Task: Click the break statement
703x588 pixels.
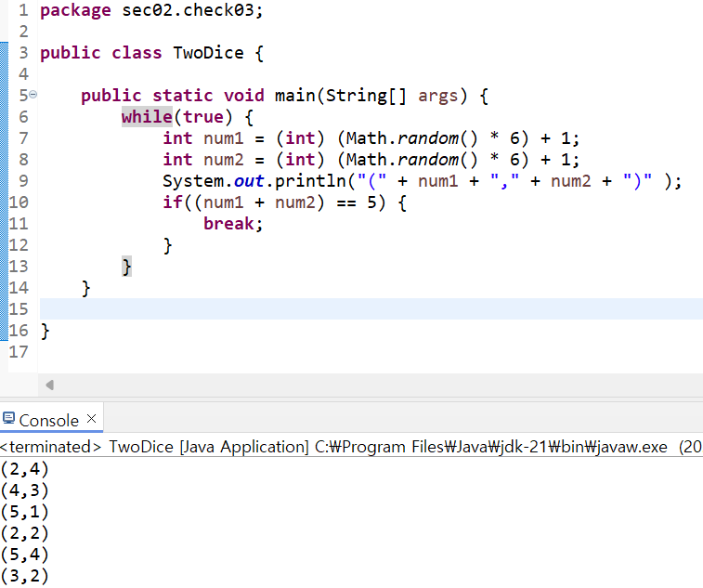Action: tap(228, 224)
